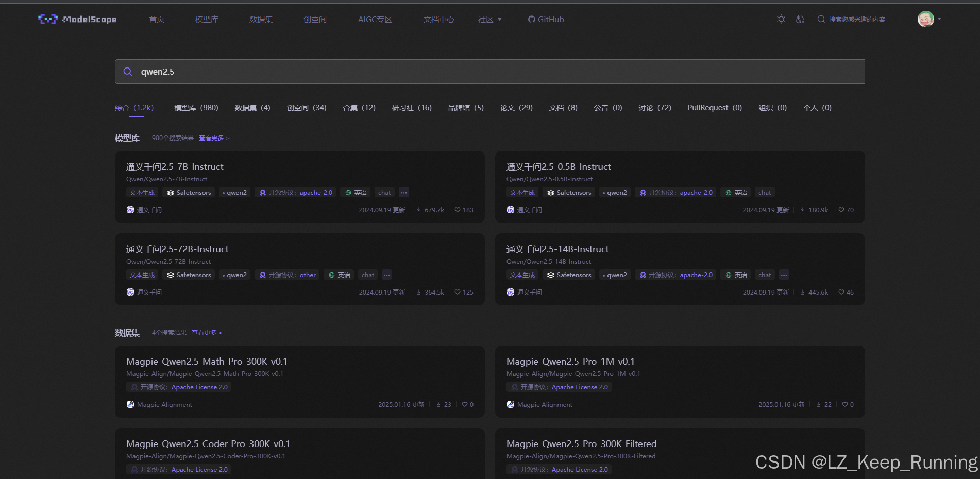The height and width of the screenshot is (479, 980).
Task: Select the 论文 (29) tab
Action: click(516, 108)
